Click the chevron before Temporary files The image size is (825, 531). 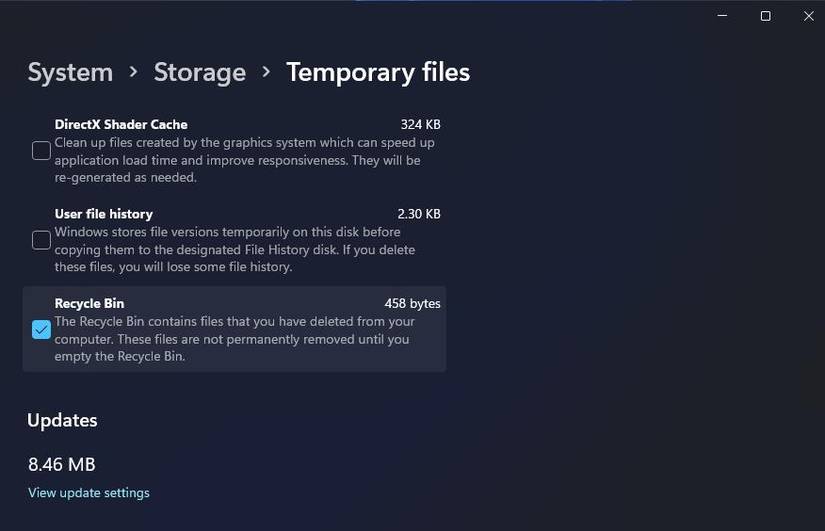266,72
